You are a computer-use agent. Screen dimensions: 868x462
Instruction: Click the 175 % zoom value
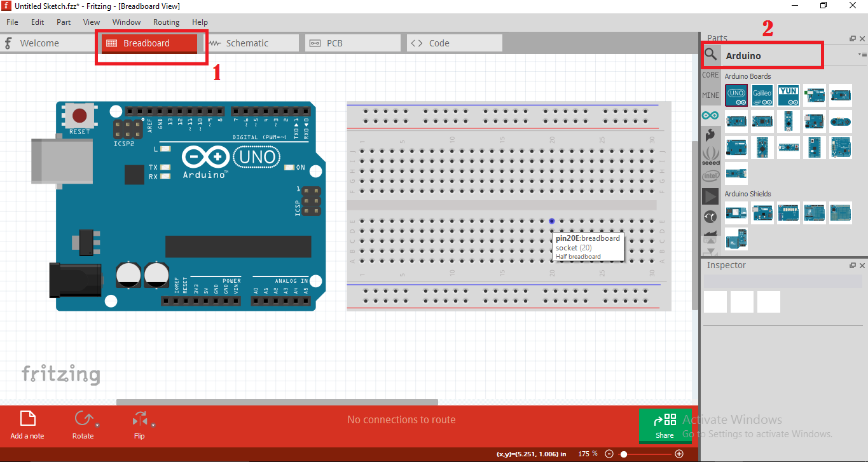pos(588,454)
